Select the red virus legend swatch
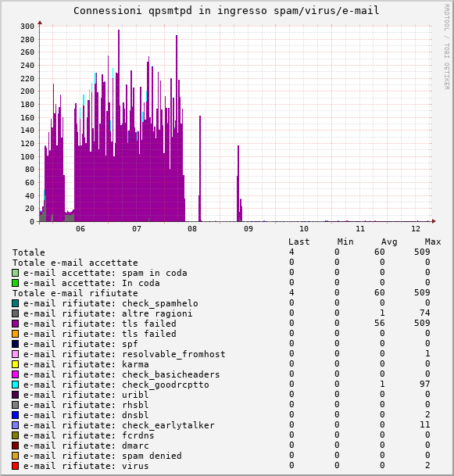Screen dimensions: 454x476 15,466
